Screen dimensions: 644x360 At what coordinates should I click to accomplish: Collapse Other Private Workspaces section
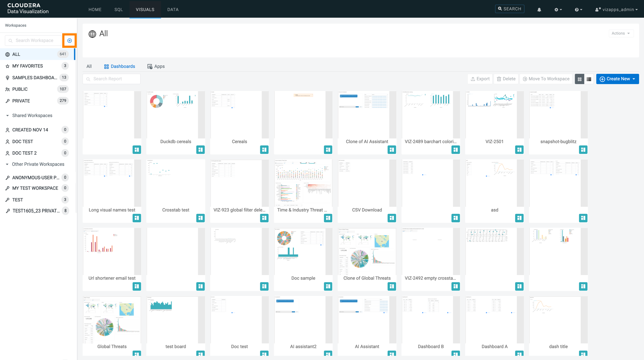tap(7, 164)
